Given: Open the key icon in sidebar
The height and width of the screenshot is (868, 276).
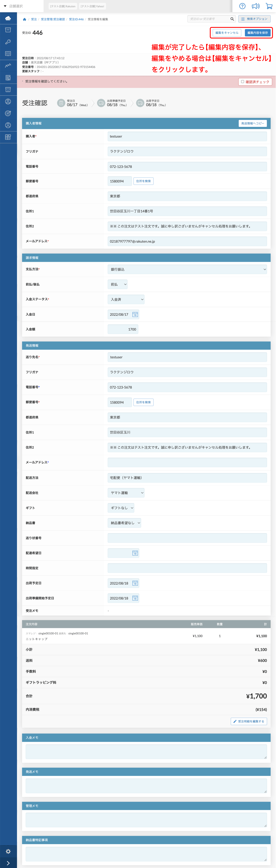Looking at the screenshot, I should point(8,42).
